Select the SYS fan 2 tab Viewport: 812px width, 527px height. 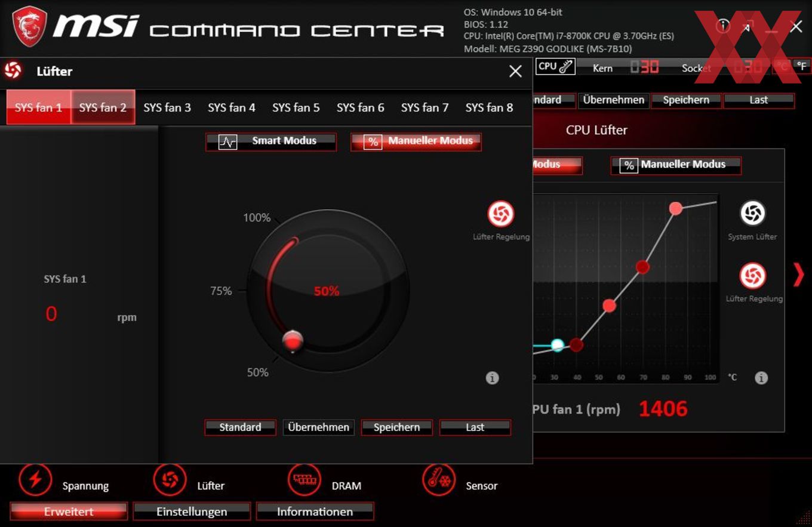click(103, 107)
